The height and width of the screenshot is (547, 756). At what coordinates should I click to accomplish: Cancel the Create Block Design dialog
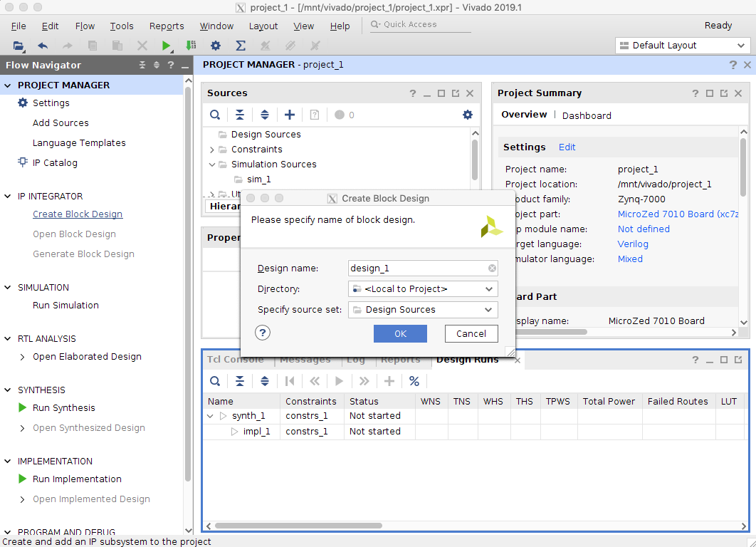tap(471, 334)
